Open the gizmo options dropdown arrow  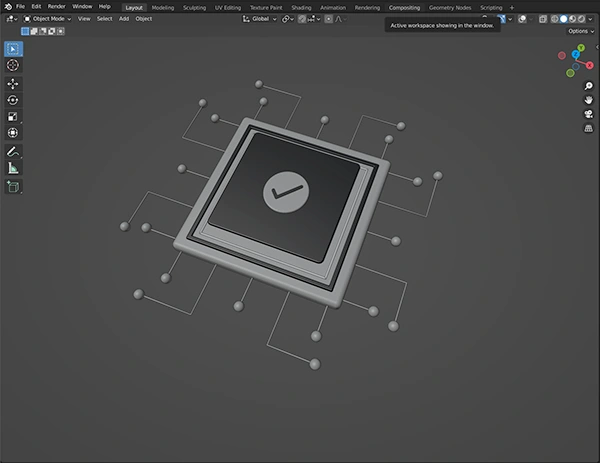point(510,19)
